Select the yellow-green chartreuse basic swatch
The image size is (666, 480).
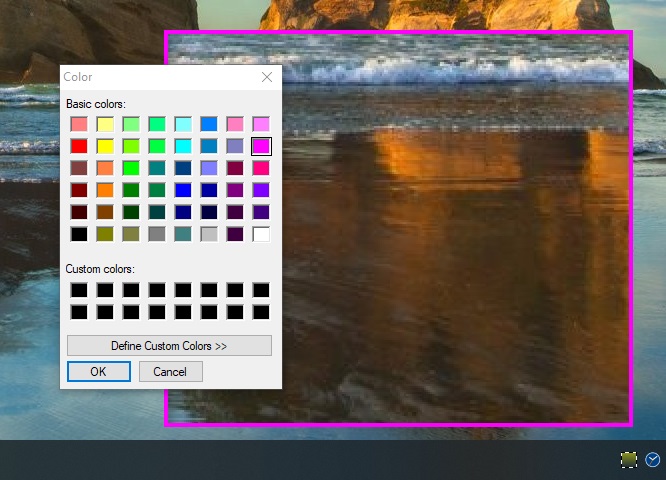coord(131,146)
